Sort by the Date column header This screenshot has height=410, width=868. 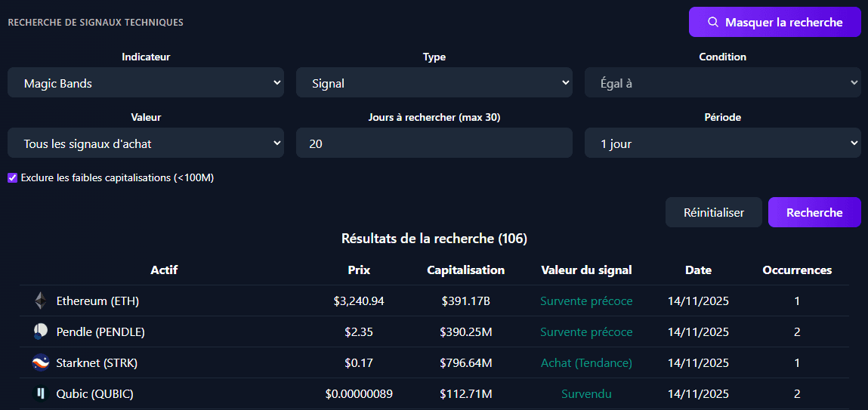(x=698, y=270)
